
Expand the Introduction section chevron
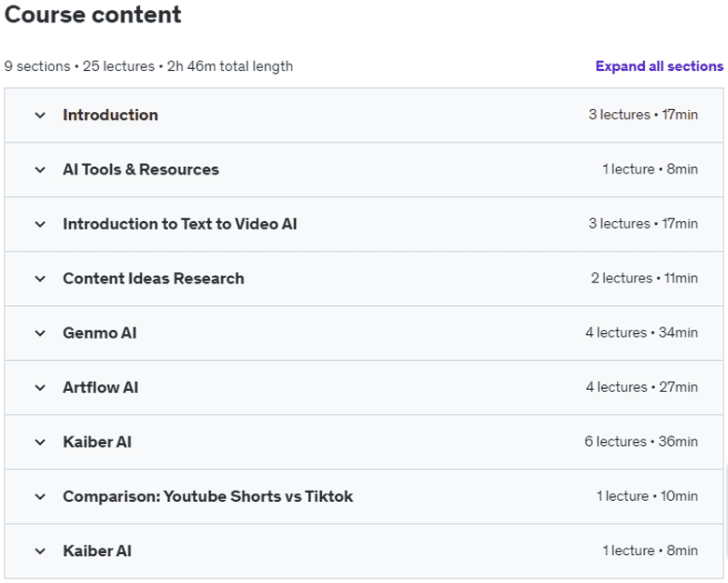[x=40, y=115]
